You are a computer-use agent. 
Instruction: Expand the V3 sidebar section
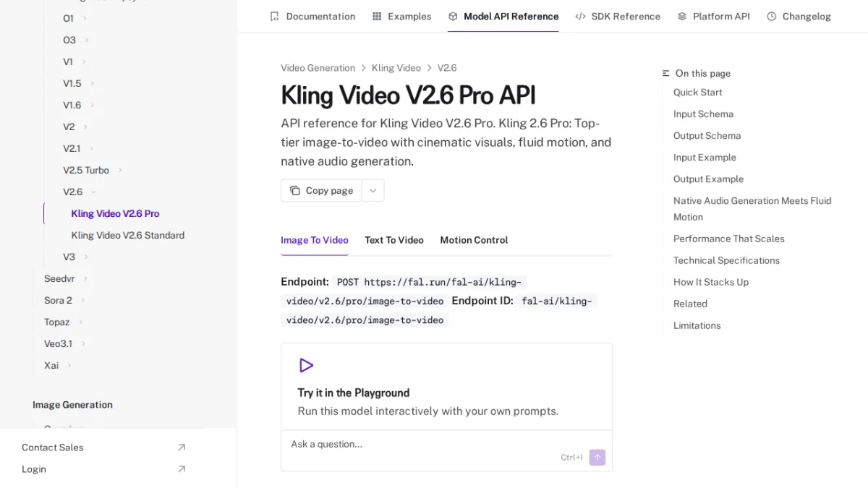pos(86,257)
